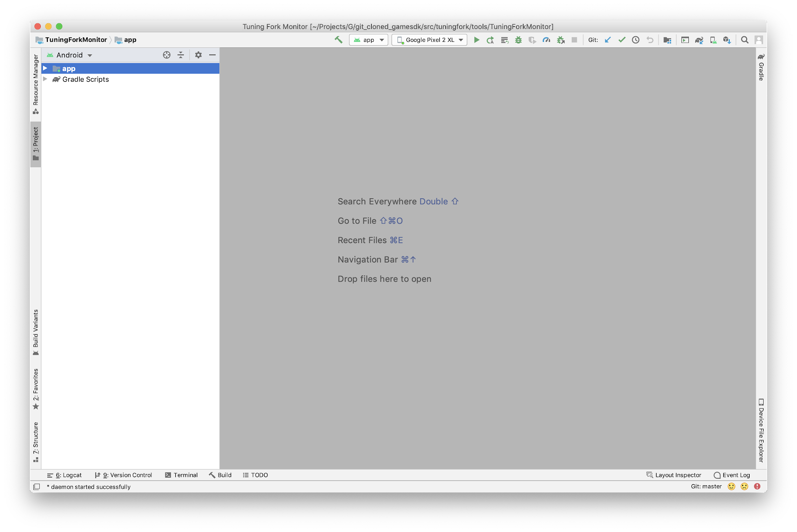Image resolution: width=797 pixels, height=532 pixels.
Task: Open the Google Pixel 2 XL device dropdown
Action: [429, 40]
